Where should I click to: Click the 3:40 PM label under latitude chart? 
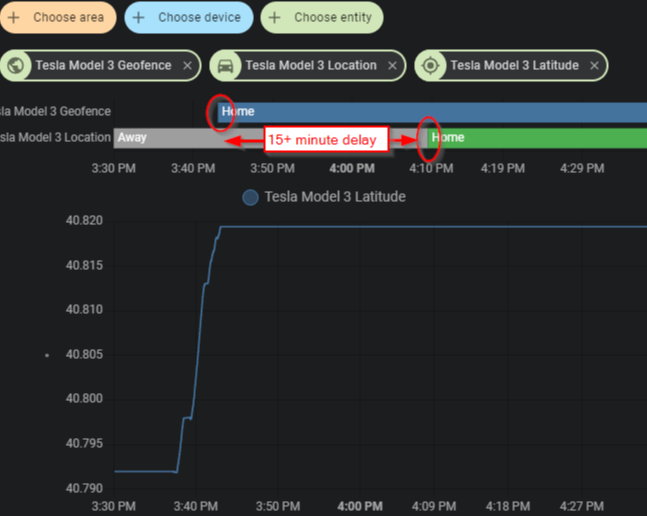point(196,506)
